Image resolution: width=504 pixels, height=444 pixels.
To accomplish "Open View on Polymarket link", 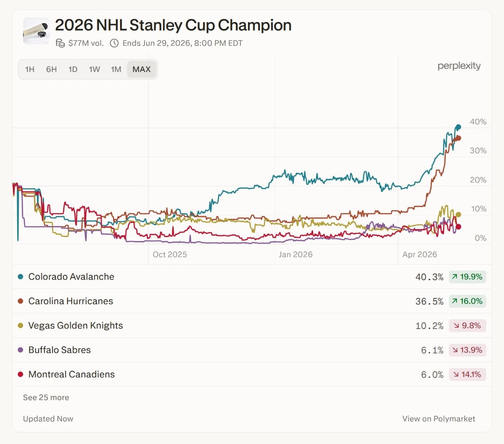I will coord(439,419).
